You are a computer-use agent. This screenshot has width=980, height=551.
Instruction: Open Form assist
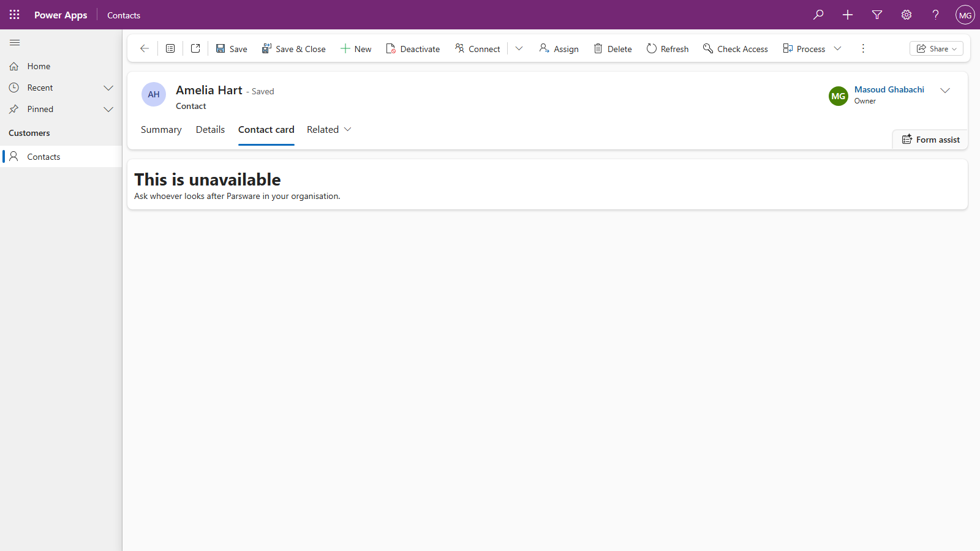(930, 140)
